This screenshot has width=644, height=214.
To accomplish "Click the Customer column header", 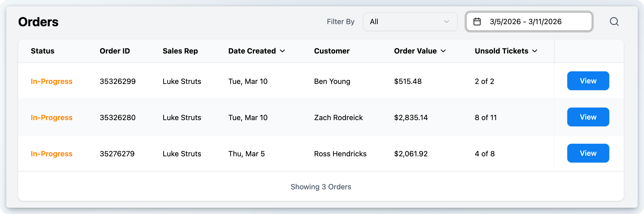I will click(332, 51).
